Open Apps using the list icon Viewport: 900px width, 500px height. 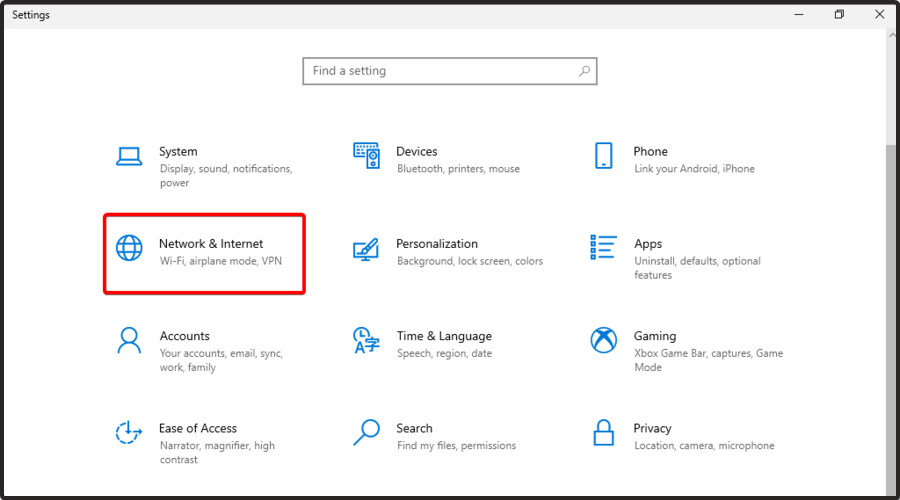pos(603,247)
